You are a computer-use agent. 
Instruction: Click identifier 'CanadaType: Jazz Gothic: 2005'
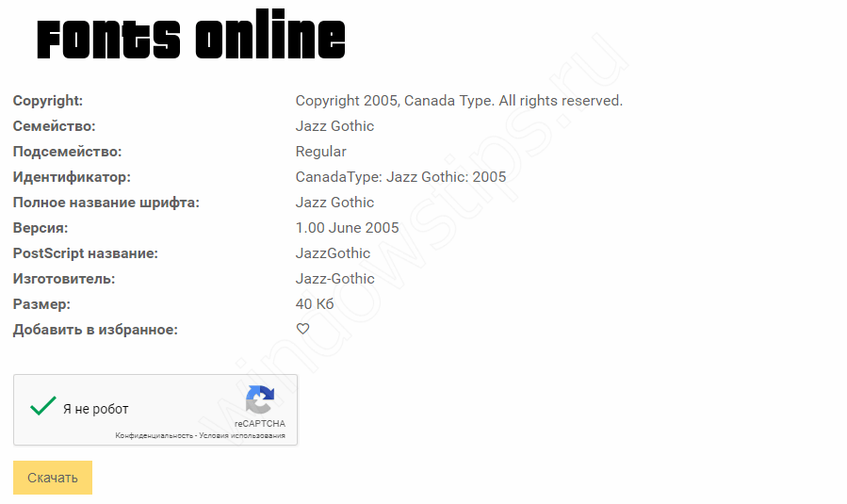tap(400, 177)
